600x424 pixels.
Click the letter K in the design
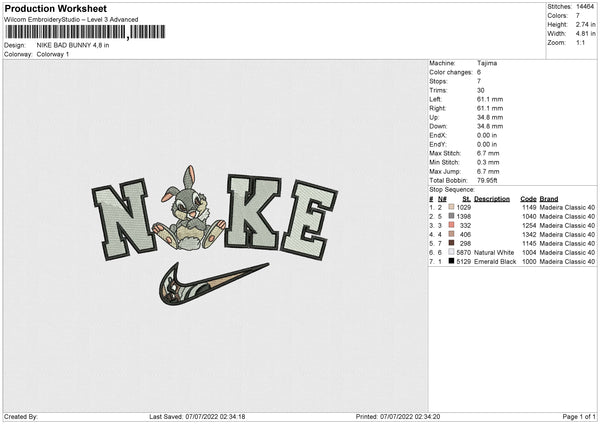[x=253, y=211]
